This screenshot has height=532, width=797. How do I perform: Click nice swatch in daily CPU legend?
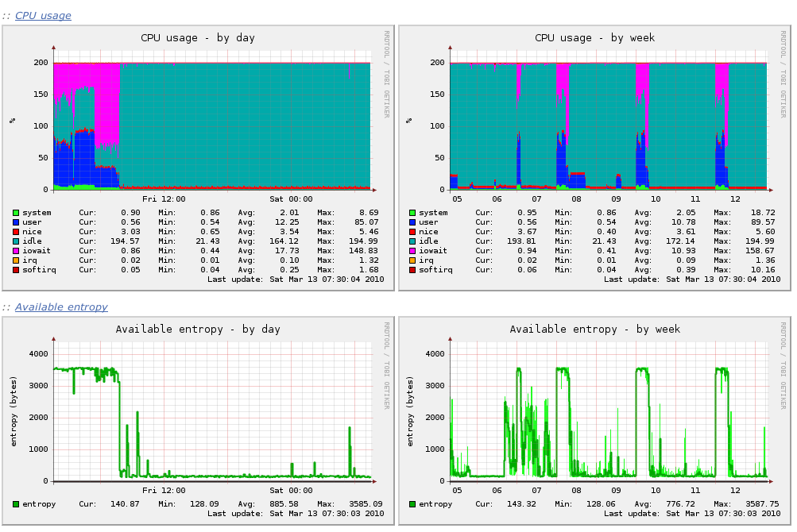(16, 232)
